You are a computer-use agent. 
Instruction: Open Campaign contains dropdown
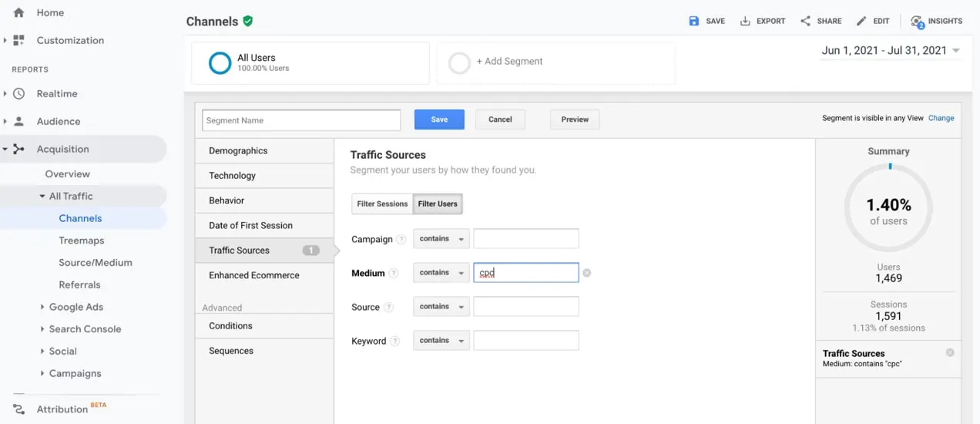point(441,239)
